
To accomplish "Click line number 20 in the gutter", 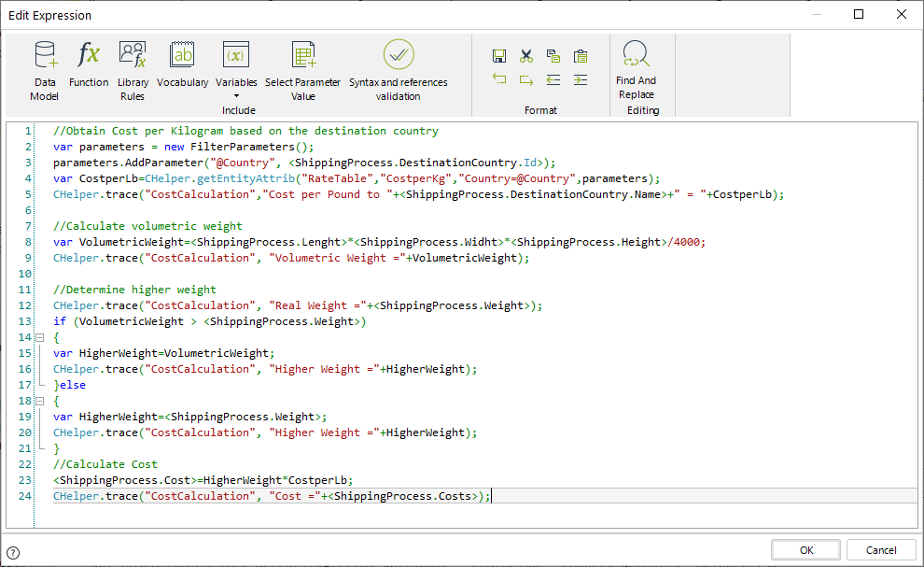I will (x=25, y=433).
